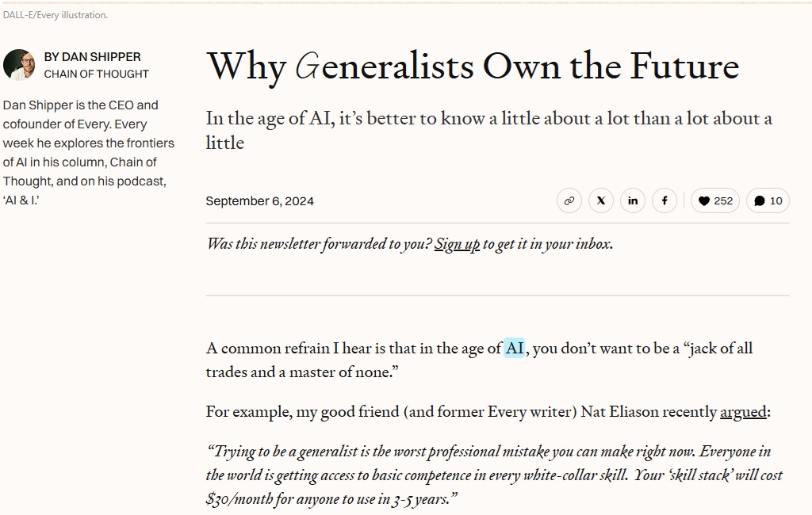The image size is (812, 515).
Task: Click the DALL-E/Every illustration caption
Action: pos(56,15)
